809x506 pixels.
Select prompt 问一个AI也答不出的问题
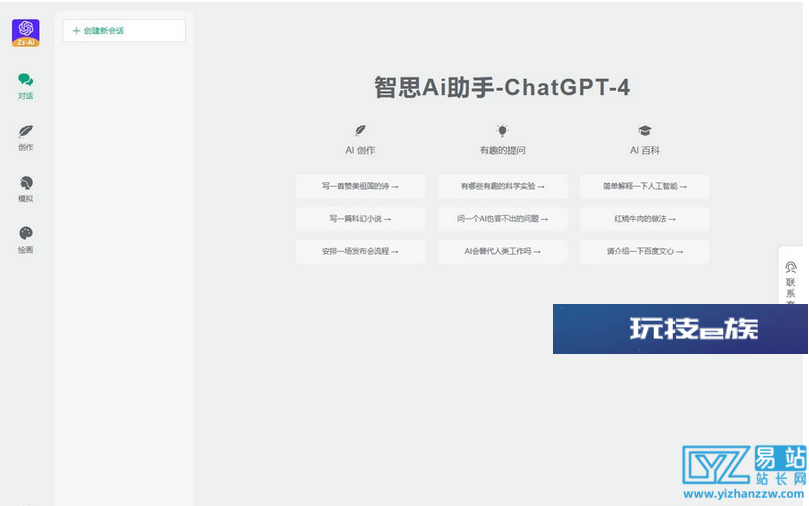tap(503, 219)
